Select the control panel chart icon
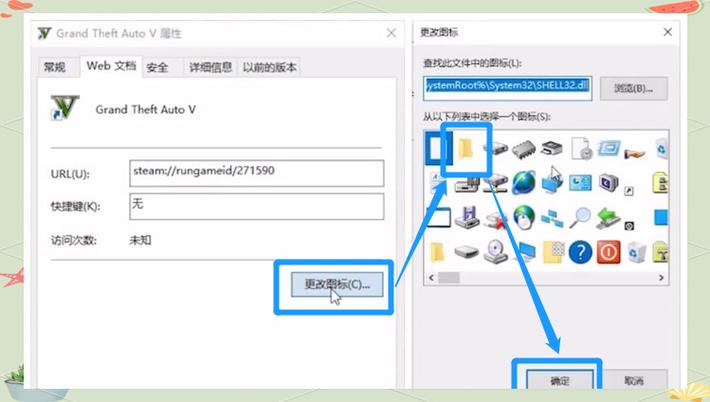 click(580, 183)
